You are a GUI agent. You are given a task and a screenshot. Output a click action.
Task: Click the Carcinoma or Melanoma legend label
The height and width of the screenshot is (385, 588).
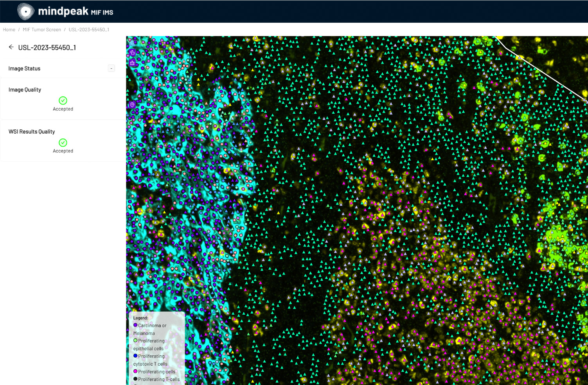(x=150, y=329)
